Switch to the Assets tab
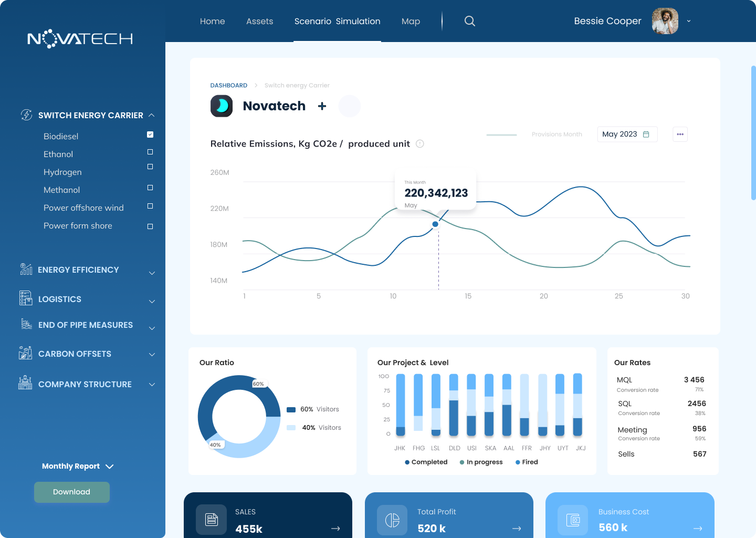The height and width of the screenshot is (538, 756). point(260,22)
